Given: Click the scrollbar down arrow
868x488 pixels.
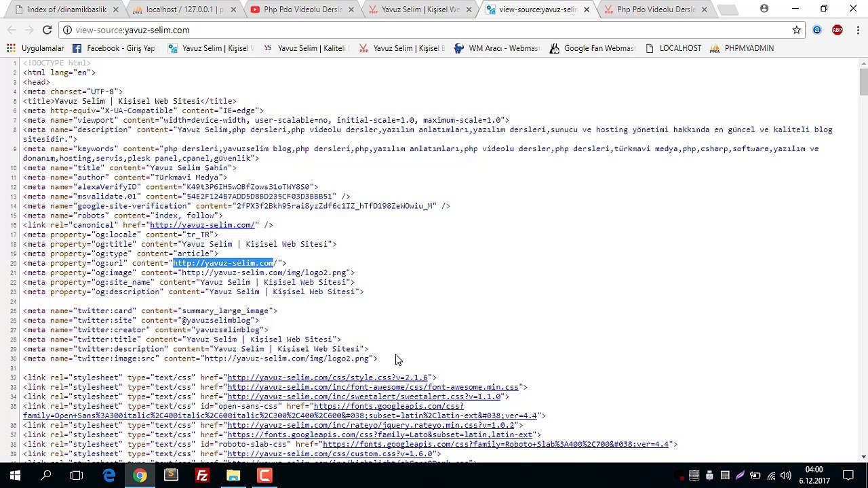Looking at the screenshot, I should pos(863,457).
